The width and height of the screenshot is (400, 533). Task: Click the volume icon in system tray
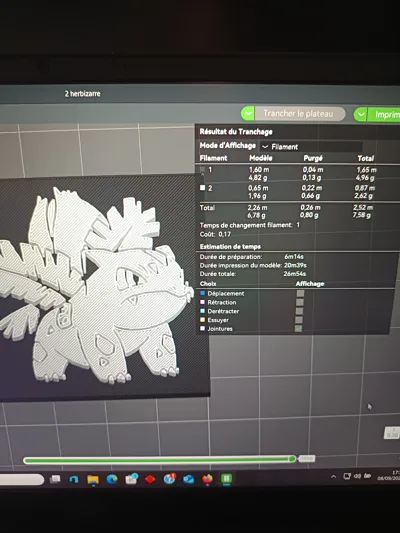357,476
